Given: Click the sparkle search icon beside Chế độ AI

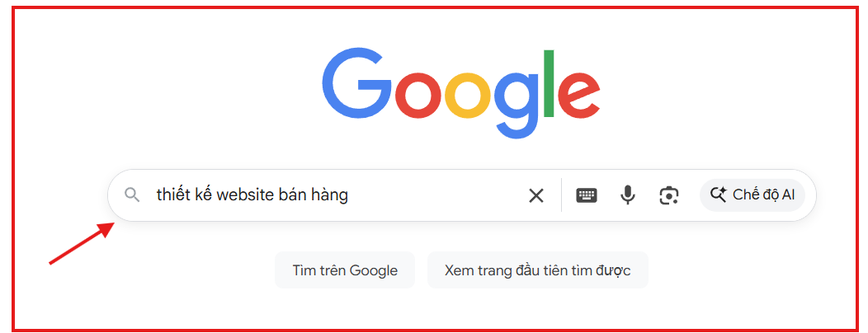Looking at the screenshot, I should click(x=718, y=195).
